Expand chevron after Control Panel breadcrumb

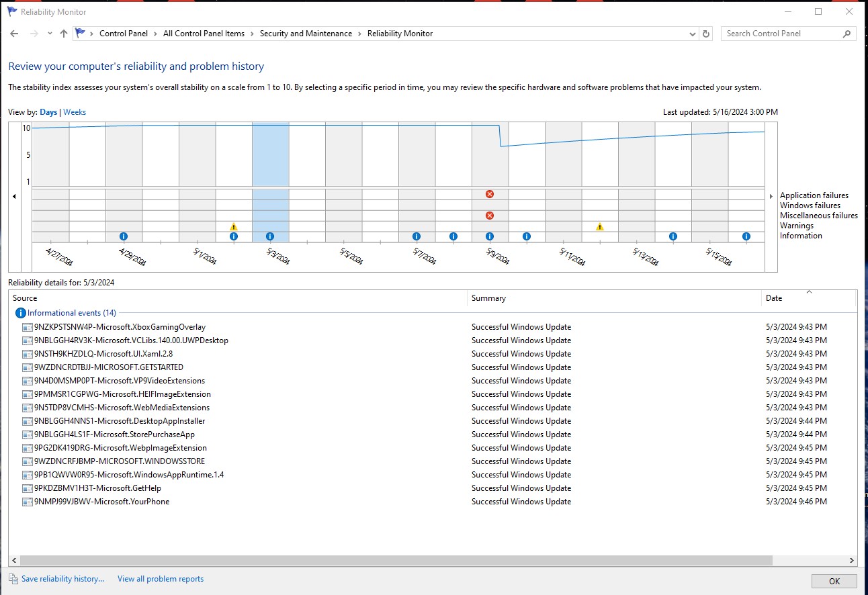(x=155, y=34)
